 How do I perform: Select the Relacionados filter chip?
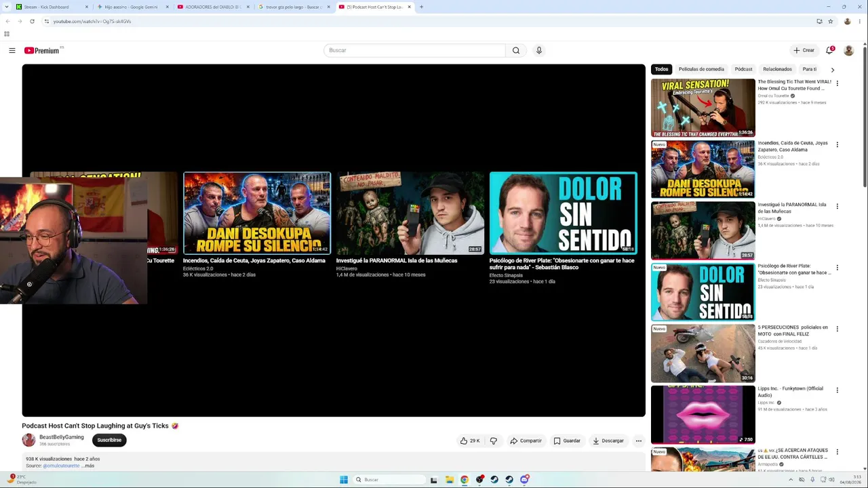point(777,69)
